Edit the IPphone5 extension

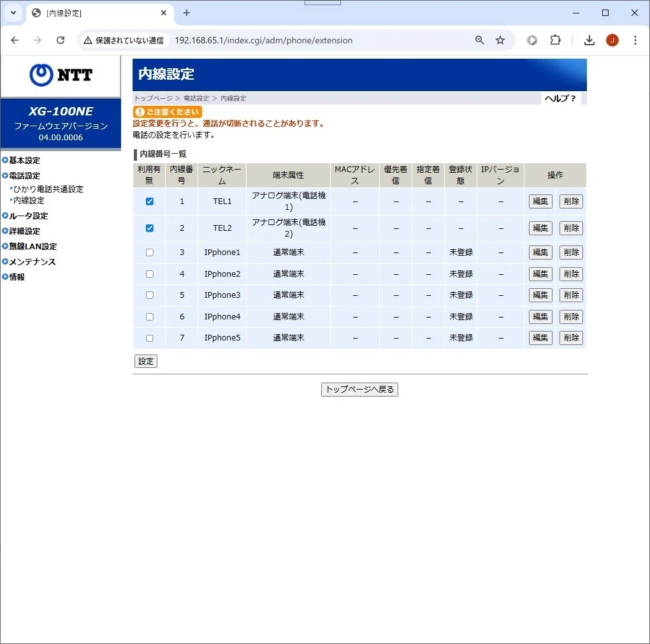click(540, 338)
